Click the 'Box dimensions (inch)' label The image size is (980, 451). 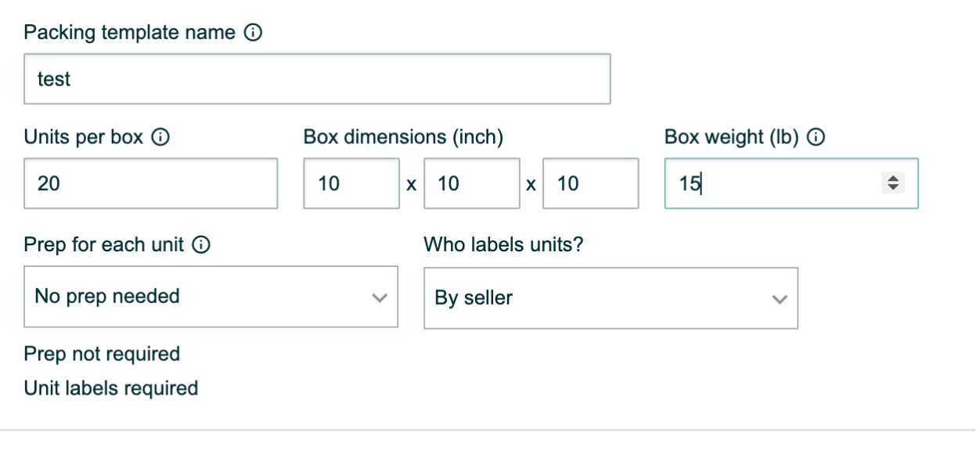(403, 138)
